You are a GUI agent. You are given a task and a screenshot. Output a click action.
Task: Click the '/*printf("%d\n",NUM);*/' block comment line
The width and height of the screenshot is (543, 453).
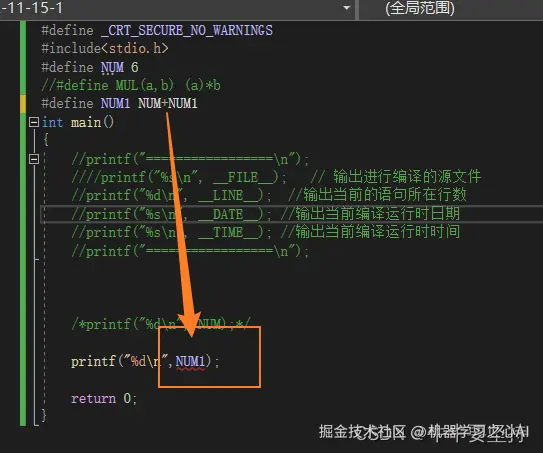[x=161, y=324]
